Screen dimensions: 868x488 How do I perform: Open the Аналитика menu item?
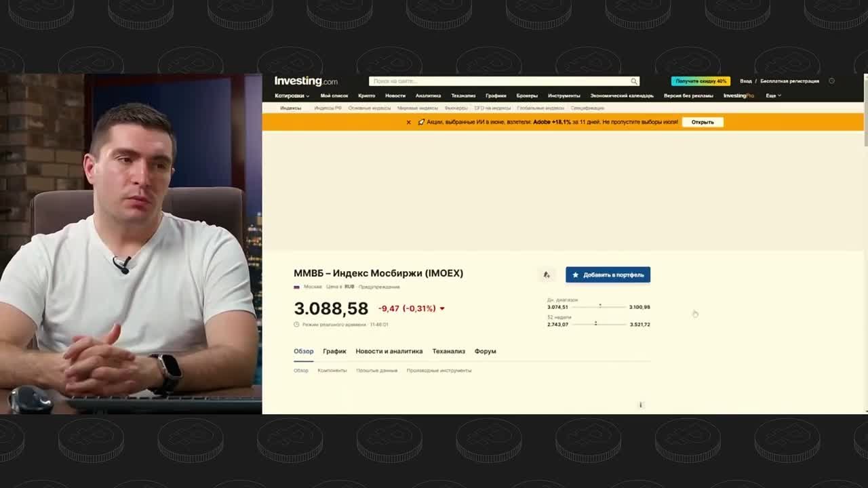pos(428,96)
